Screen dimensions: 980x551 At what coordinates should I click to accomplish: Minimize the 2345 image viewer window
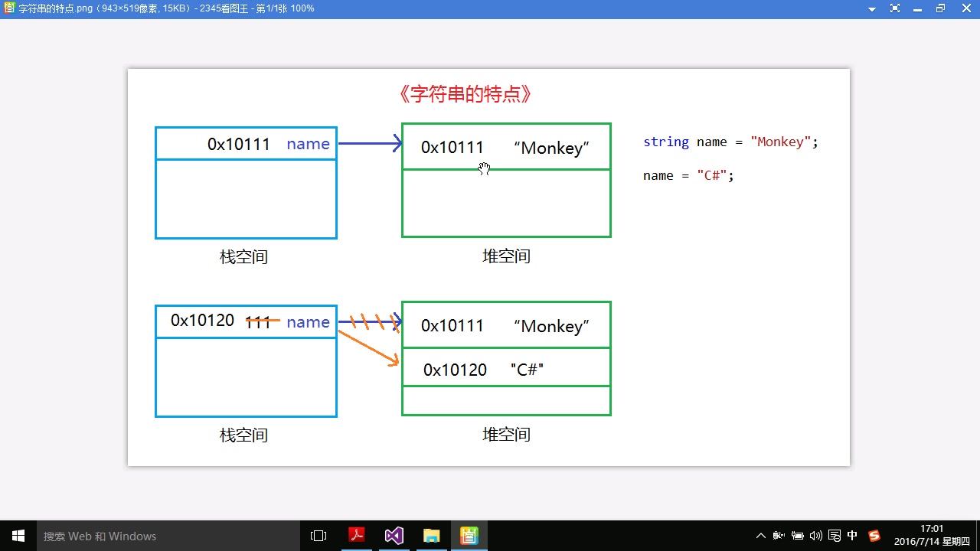tap(918, 8)
